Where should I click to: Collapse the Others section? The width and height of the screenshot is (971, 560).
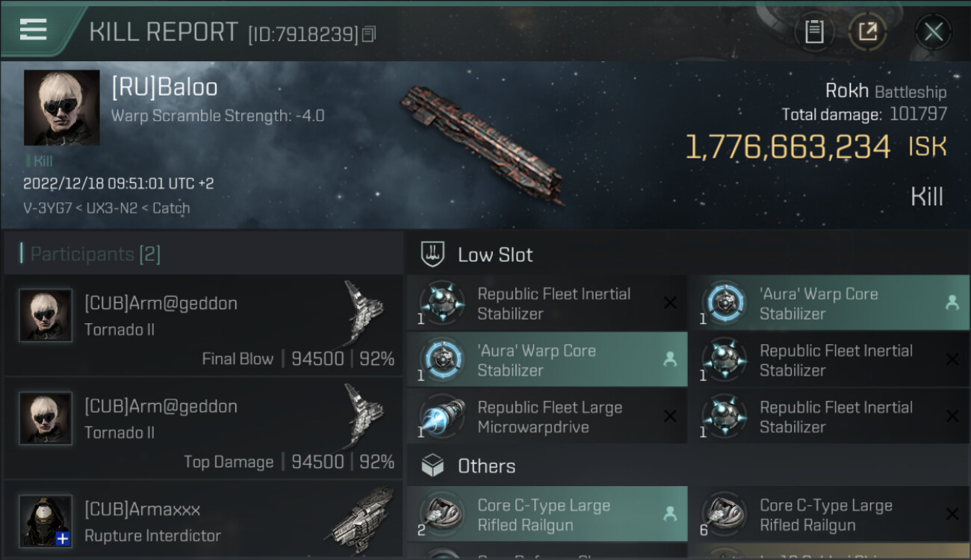pos(486,466)
